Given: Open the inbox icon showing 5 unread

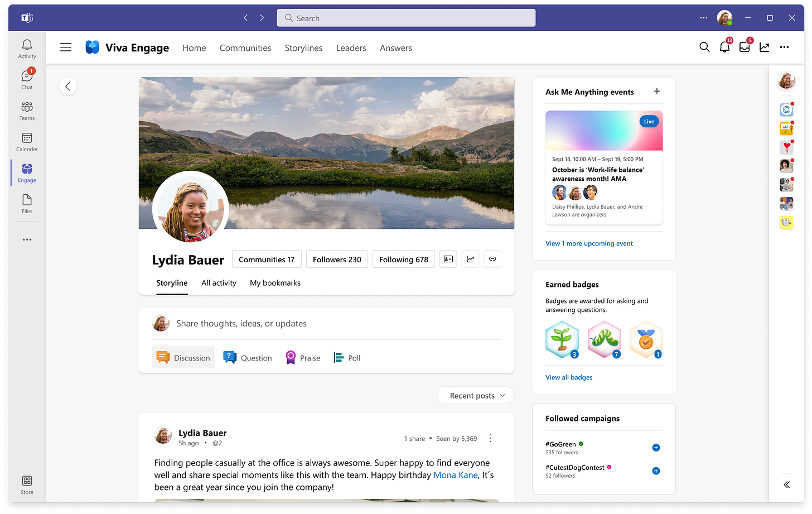Looking at the screenshot, I should click(744, 47).
